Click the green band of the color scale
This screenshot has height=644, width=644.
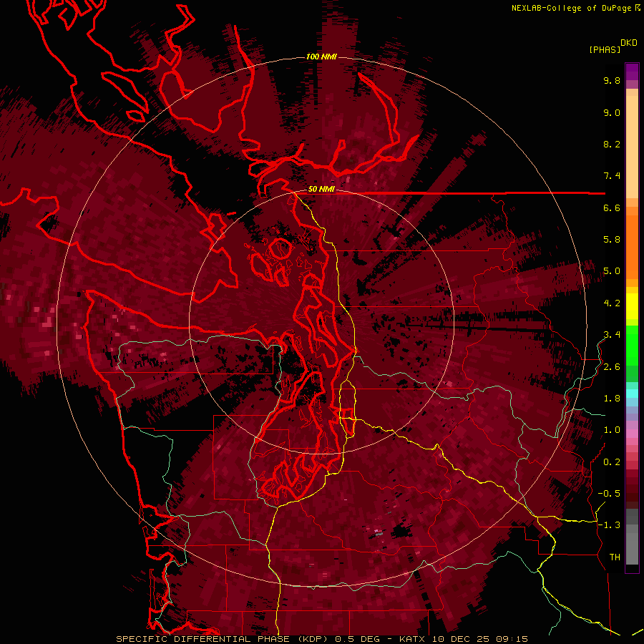point(632,353)
